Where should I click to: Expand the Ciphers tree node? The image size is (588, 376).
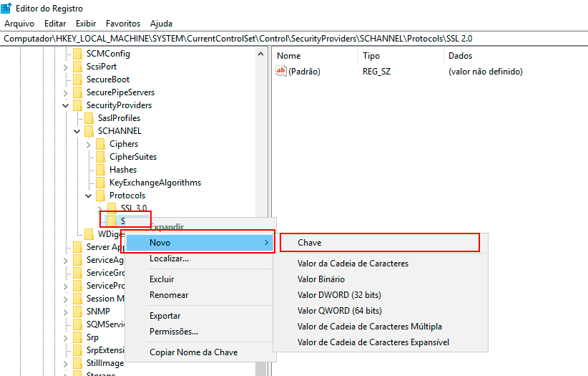tap(89, 144)
